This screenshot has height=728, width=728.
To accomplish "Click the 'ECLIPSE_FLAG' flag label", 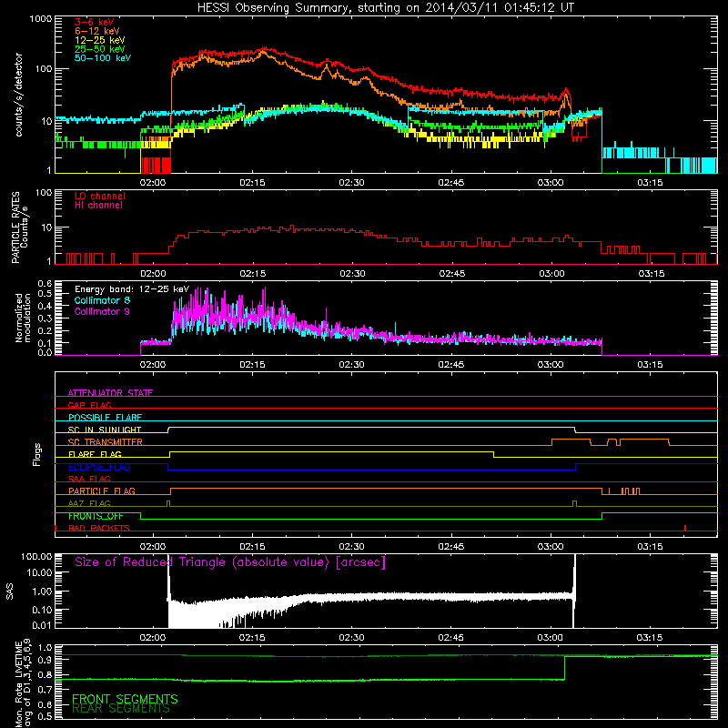I will [99, 467].
